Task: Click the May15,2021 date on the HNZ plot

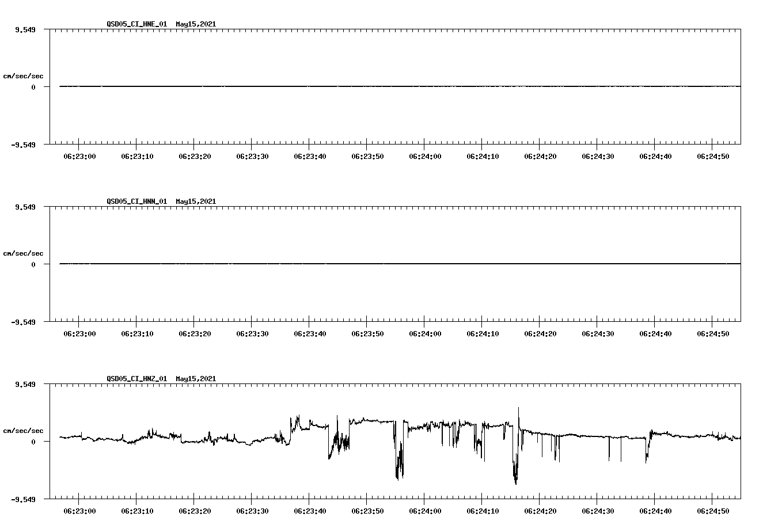Action: pos(196,379)
